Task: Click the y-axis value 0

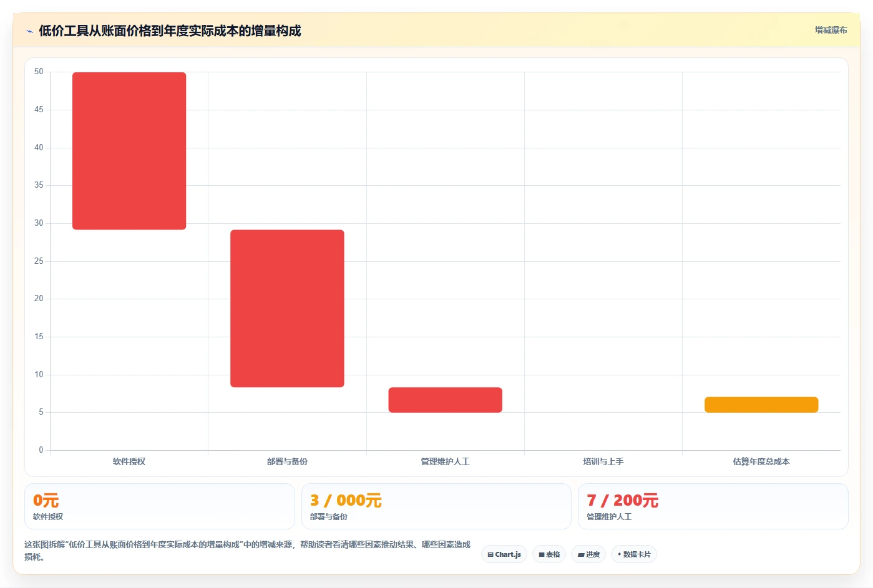Action: click(41, 450)
